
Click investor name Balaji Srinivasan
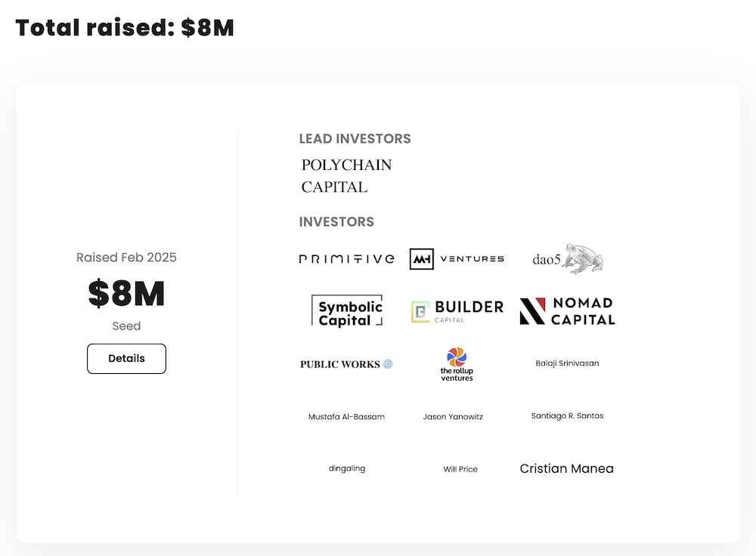coord(567,363)
